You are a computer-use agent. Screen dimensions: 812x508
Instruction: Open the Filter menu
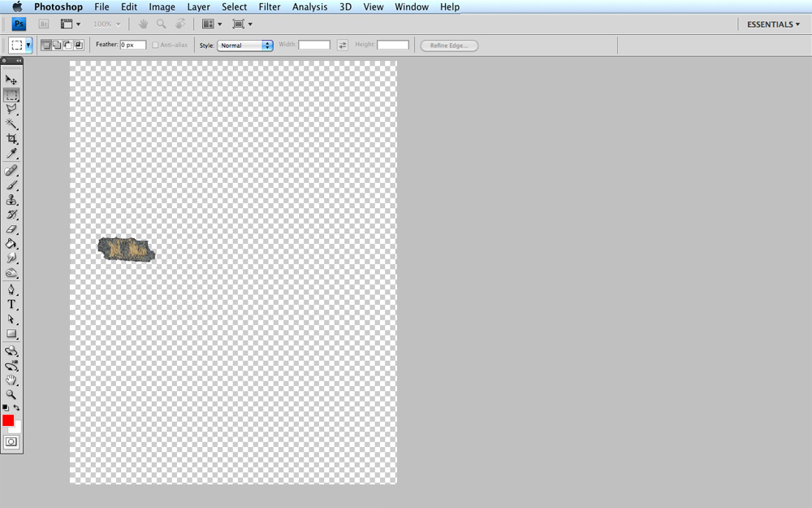tap(270, 7)
